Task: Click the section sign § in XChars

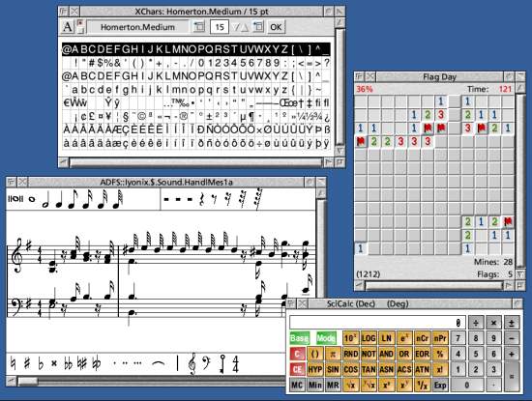Action: click(125, 116)
